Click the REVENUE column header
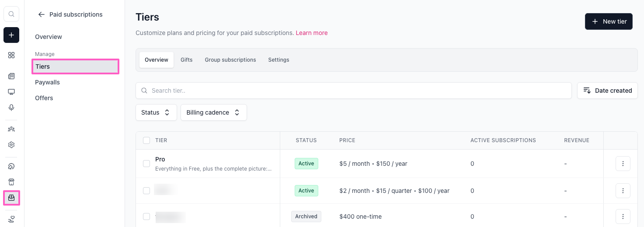 [577, 140]
